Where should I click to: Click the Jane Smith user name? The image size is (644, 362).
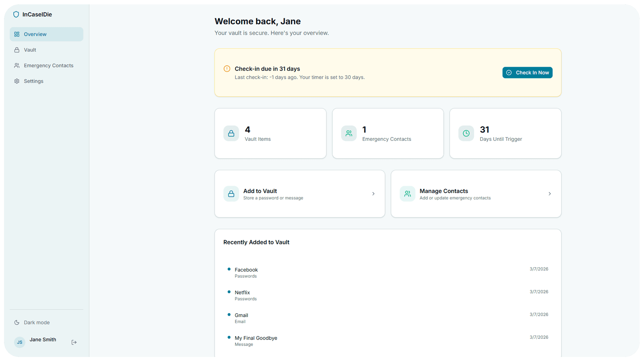click(x=43, y=340)
